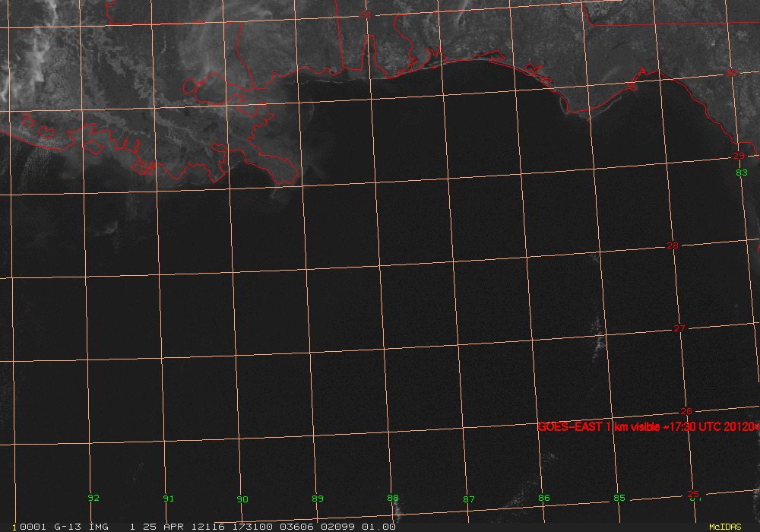The image size is (760, 532).
Task: Click the green longitude label 85
Action: coord(619,498)
